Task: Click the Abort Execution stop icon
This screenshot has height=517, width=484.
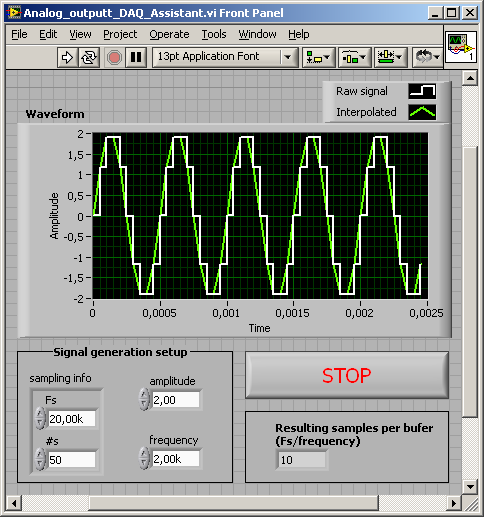Action: tap(114, 57)
